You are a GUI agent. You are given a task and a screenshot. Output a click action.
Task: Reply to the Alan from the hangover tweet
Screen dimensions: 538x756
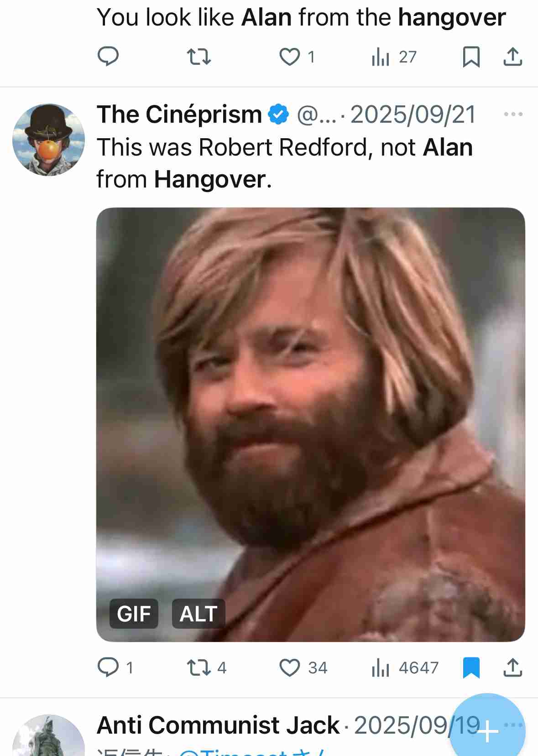pos(108,57)
